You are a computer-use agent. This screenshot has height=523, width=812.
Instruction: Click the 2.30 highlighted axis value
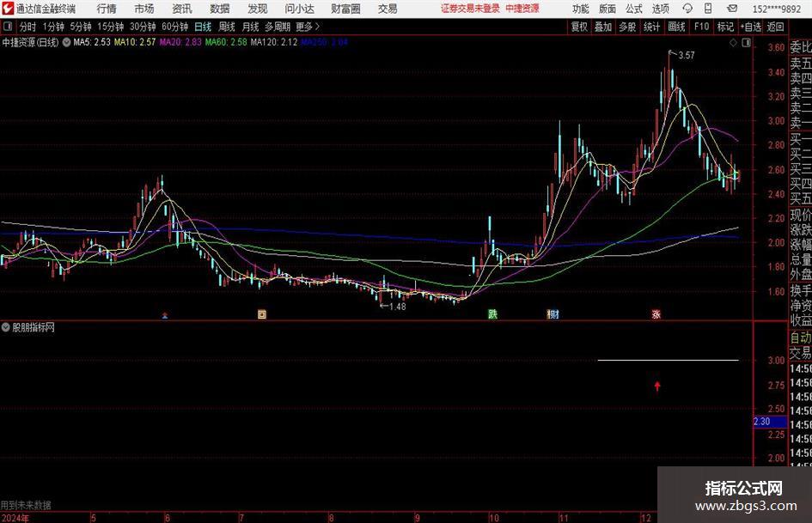[x=770, y=422]
